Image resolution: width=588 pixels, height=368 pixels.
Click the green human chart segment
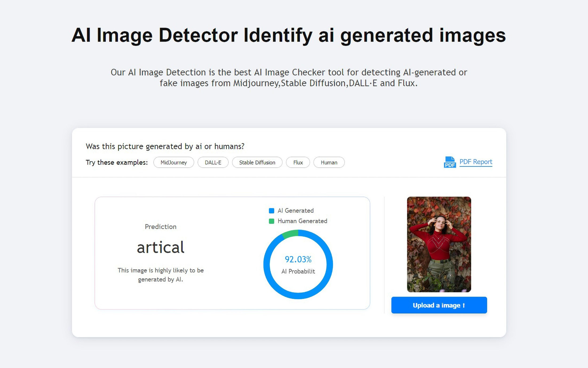coord(290,234)
